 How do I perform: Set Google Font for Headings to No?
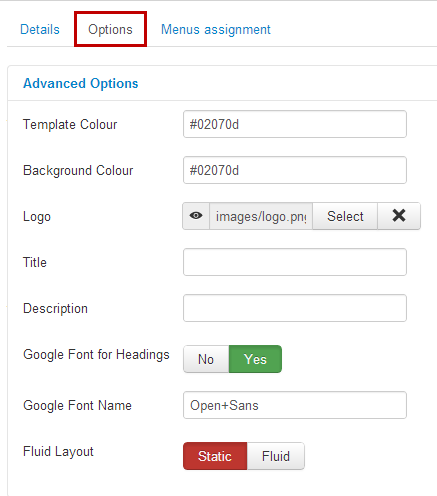(206, 359)
